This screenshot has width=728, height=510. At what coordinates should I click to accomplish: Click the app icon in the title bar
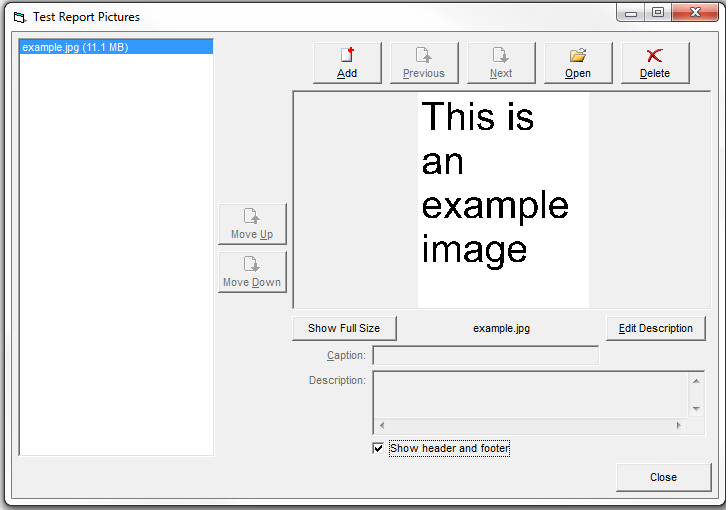tap(18, 17)
